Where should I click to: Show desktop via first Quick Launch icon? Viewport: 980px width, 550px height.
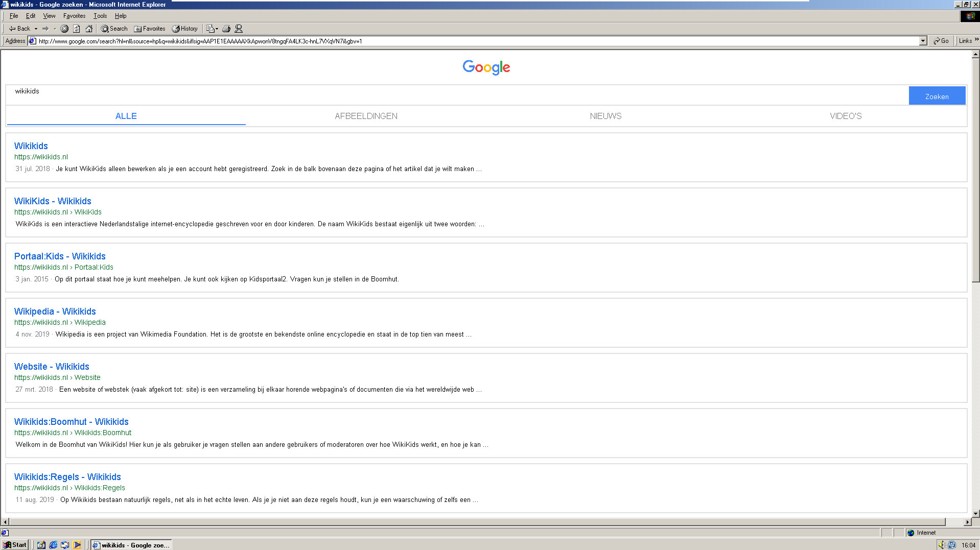point(41,545)
